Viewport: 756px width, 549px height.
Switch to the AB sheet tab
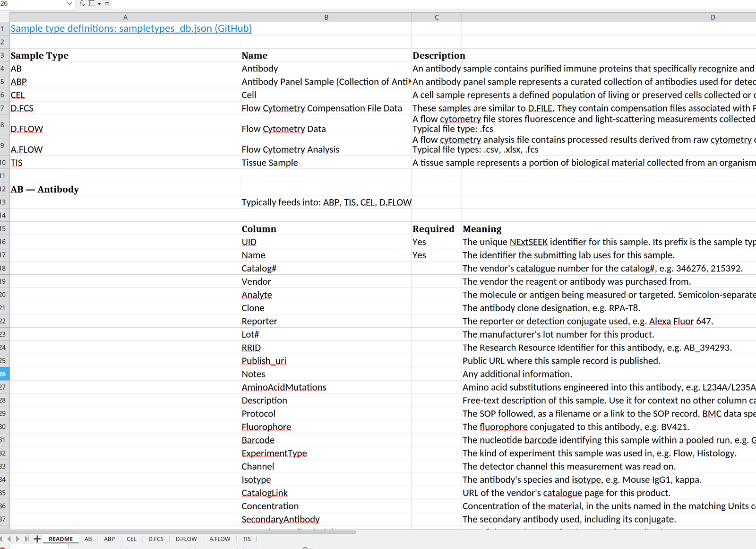tap(88, 539)
